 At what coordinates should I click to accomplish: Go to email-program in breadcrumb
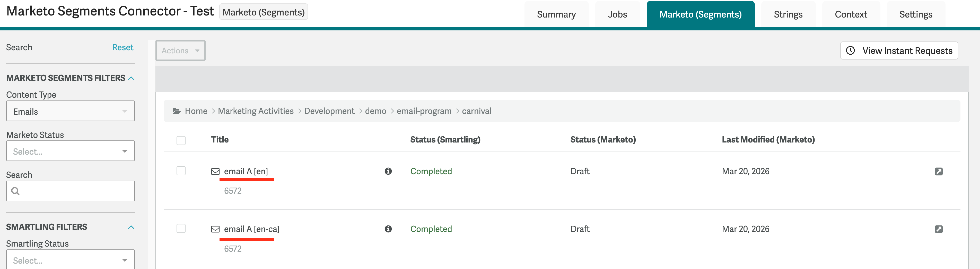click(424, 111)
